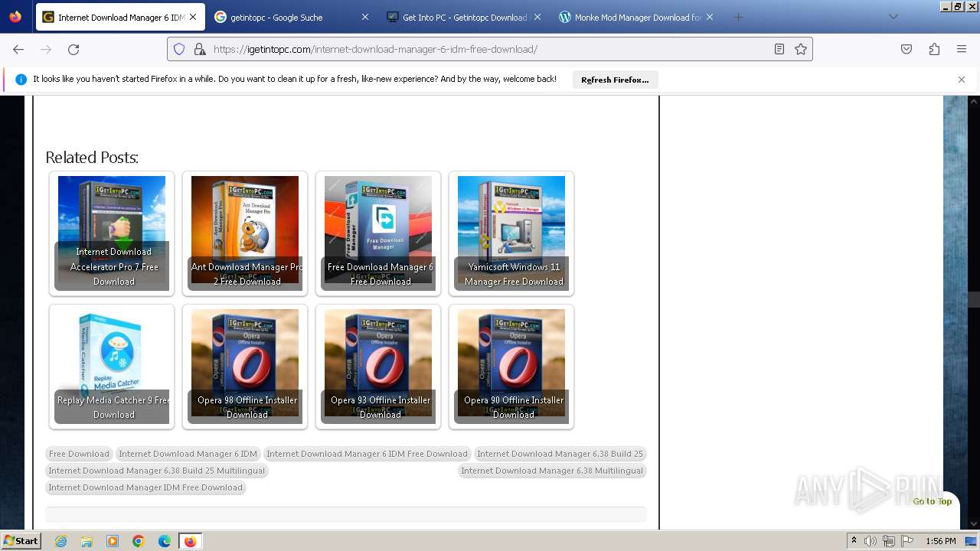Open the network tray icon
This screenshot has width=980, height=551.
pos(889,541)
